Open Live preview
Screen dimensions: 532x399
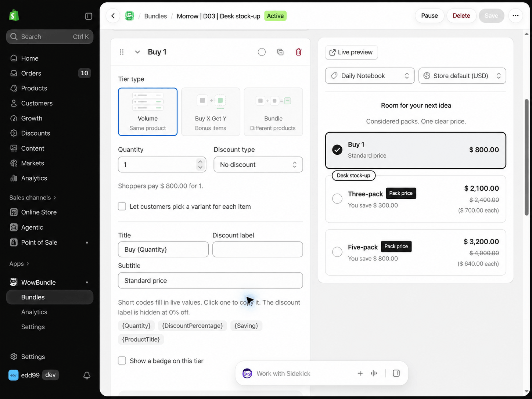(351, 52)
